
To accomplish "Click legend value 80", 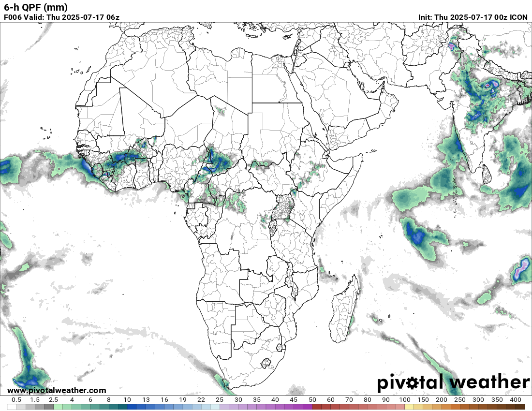I will tap(368, 400).
